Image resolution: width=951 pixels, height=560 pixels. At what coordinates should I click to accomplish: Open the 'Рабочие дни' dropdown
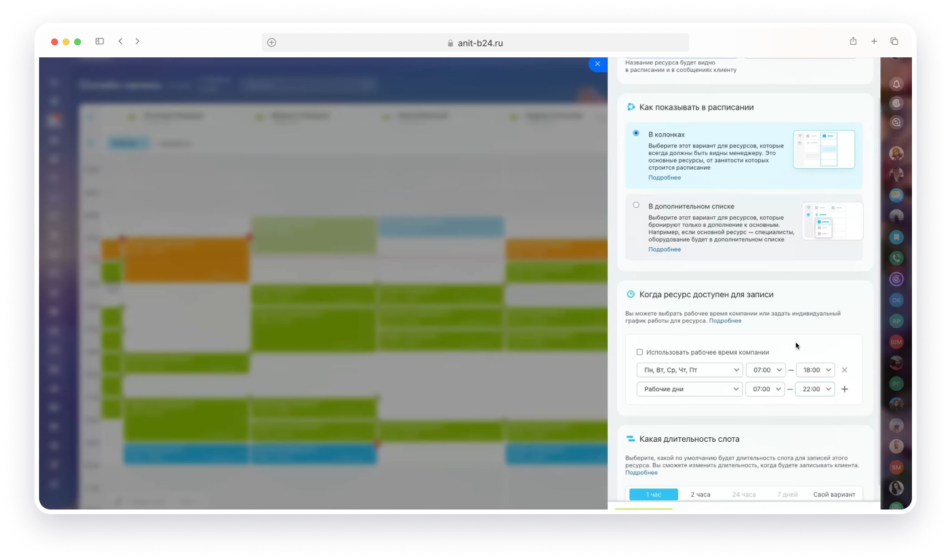tap(689, 389)
